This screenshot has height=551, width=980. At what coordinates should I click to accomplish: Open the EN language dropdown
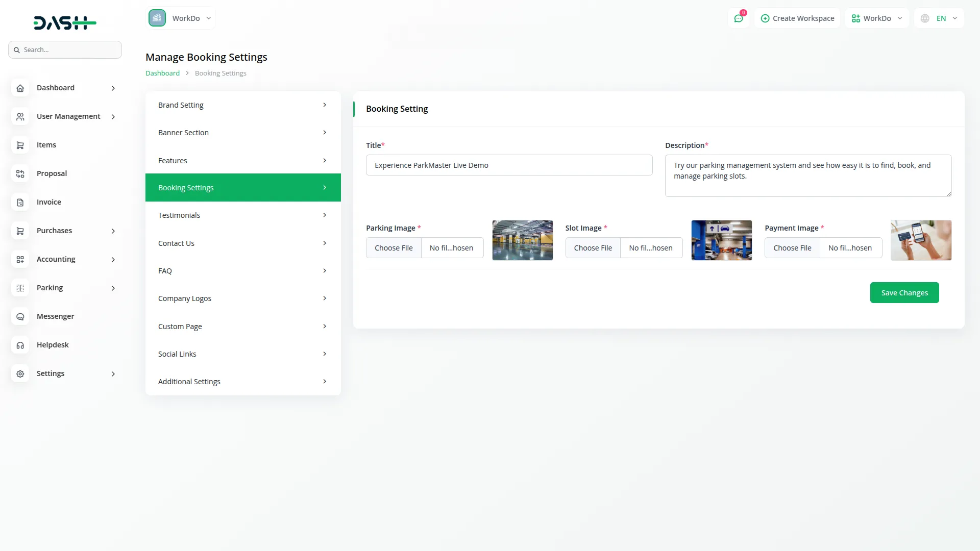(x=940, y=18)
